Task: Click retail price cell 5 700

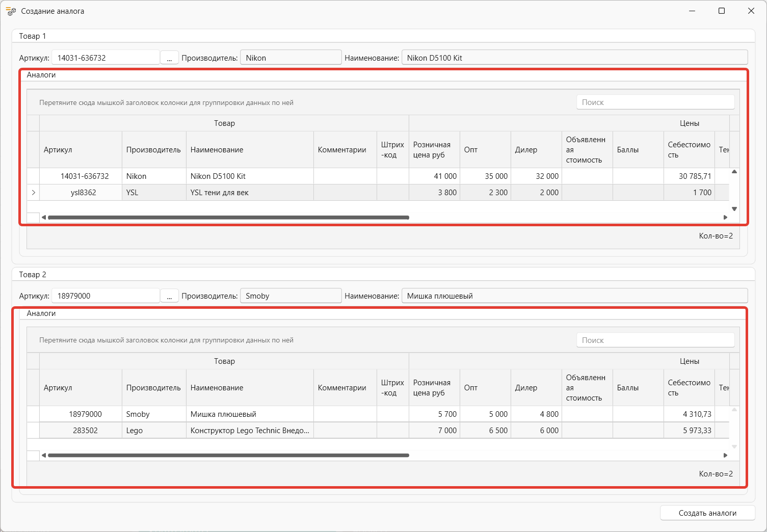Action: click(434, 414)
